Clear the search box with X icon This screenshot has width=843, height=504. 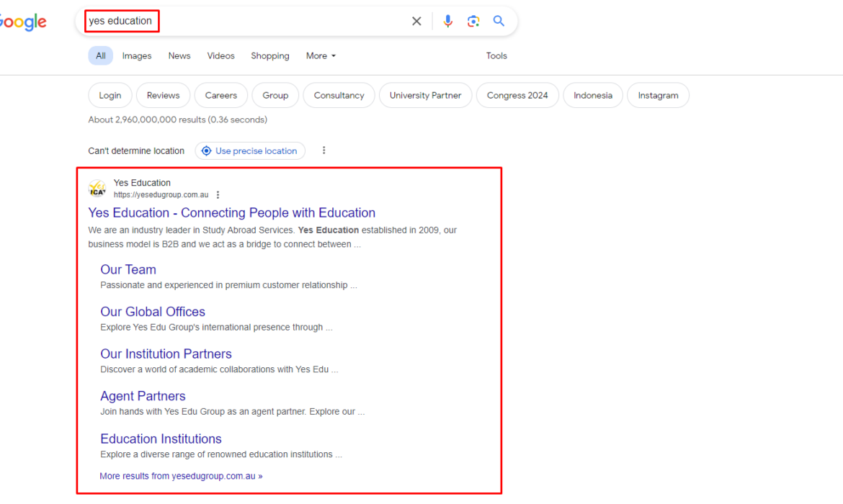[x=416, y=21]
